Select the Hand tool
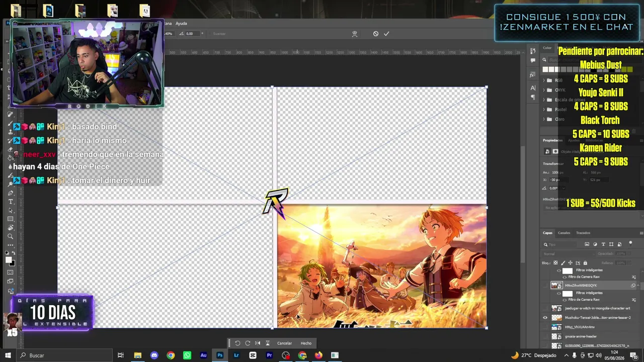Screen dimensions: 644x362 pyautogui.click(x=11, y=228)
